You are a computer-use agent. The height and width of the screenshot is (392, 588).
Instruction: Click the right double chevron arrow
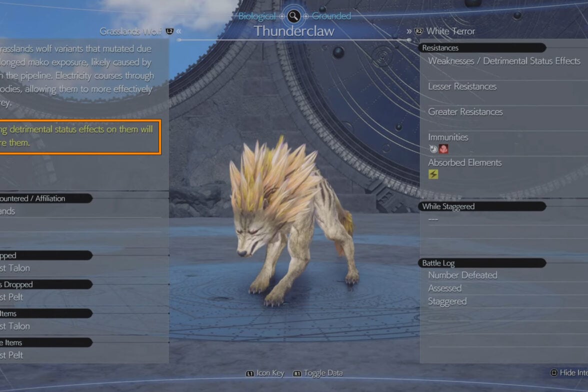(x=409, y=31)
